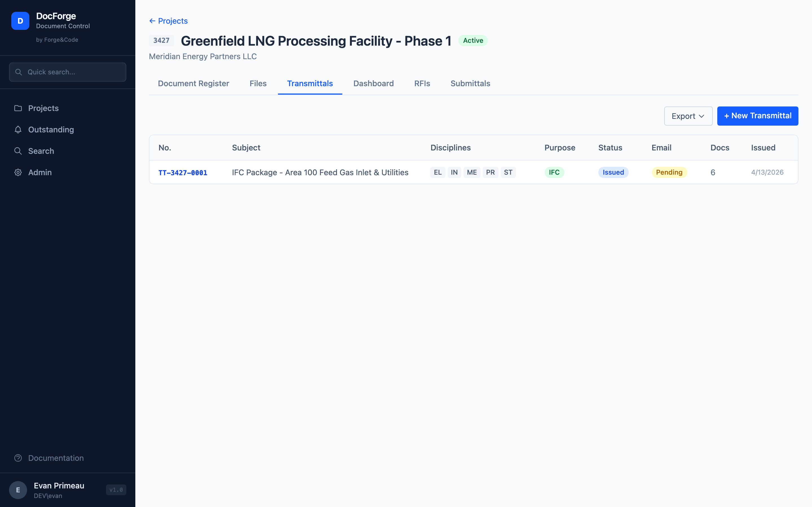Select the RFIs tab
Viewport: 812px width, 507px height.
(x=422, y=83)
